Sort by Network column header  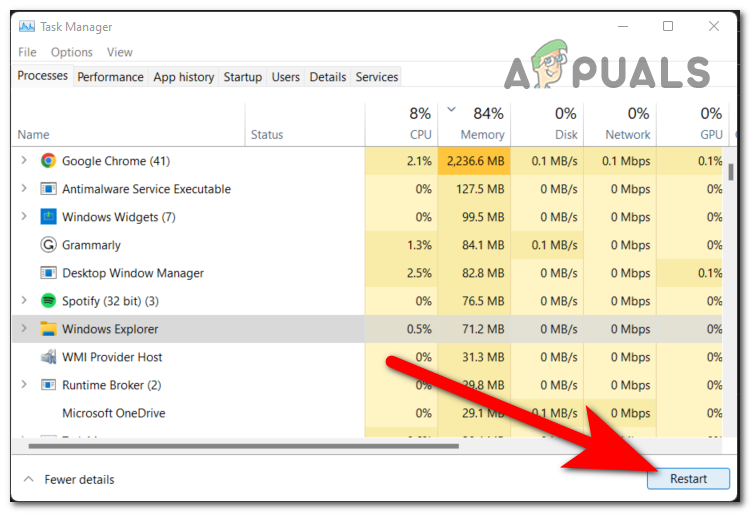[x=620, y=124]
